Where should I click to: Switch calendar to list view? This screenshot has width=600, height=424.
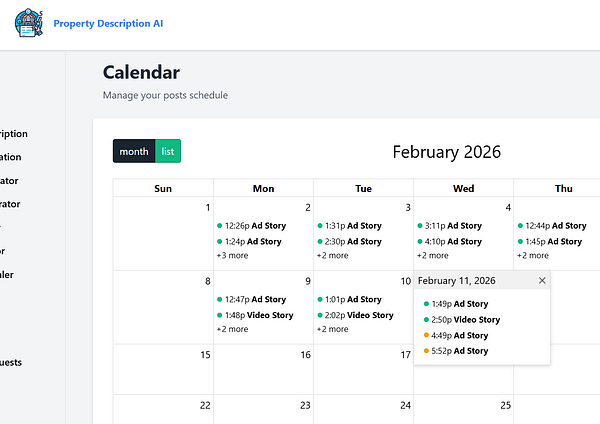coord(168,151)
